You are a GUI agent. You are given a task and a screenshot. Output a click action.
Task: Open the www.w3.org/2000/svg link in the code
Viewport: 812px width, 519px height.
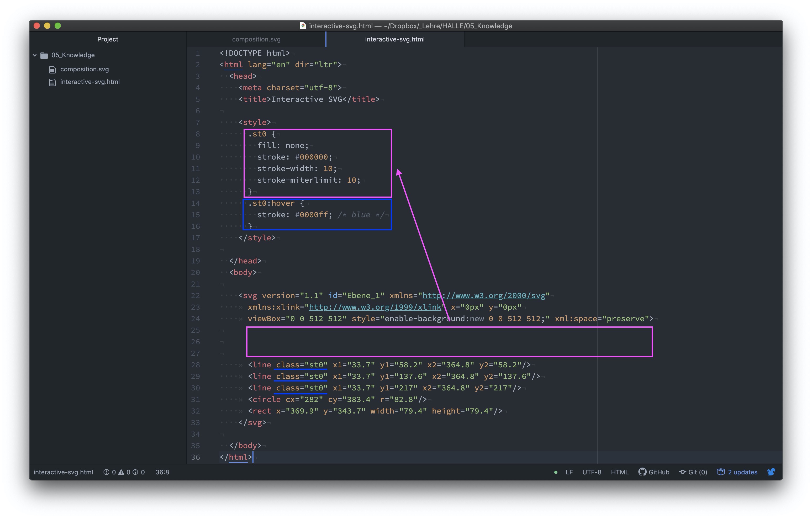point(484,295)
